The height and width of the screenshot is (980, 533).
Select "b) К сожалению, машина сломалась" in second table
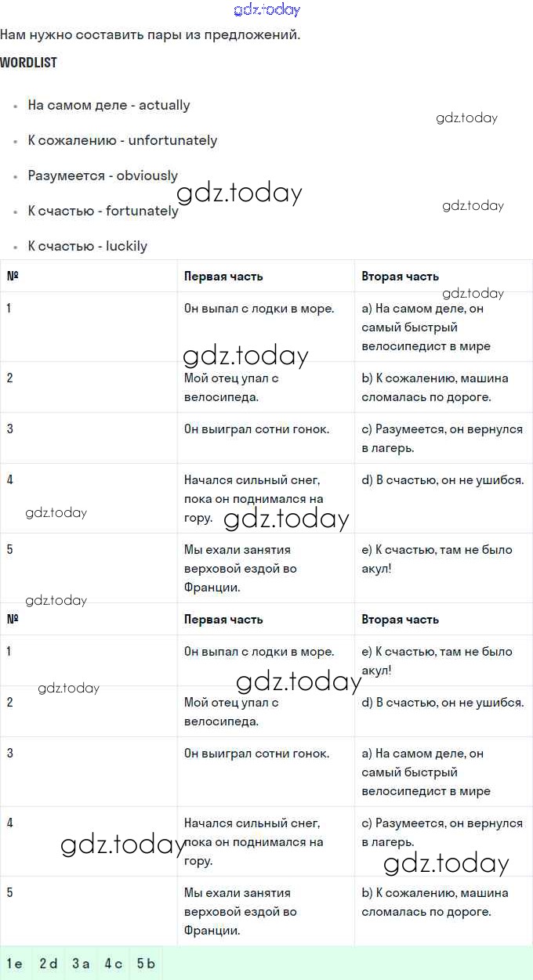[435, 902]
